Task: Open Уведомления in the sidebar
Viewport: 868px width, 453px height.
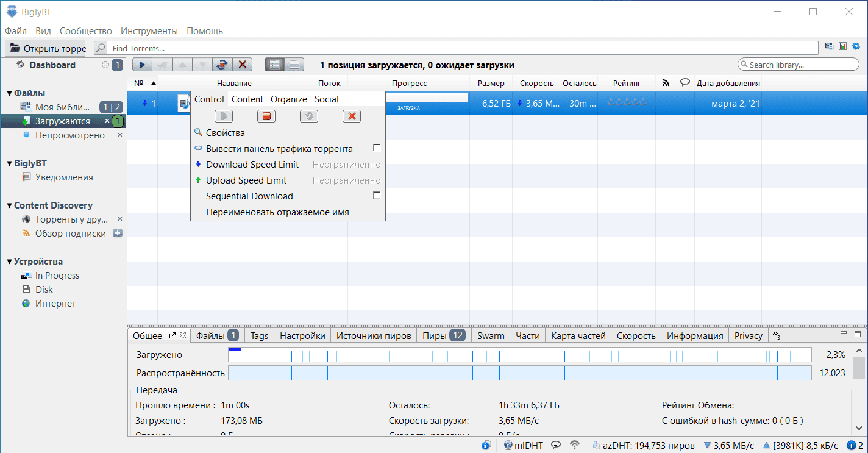Action: pos(64,177)
